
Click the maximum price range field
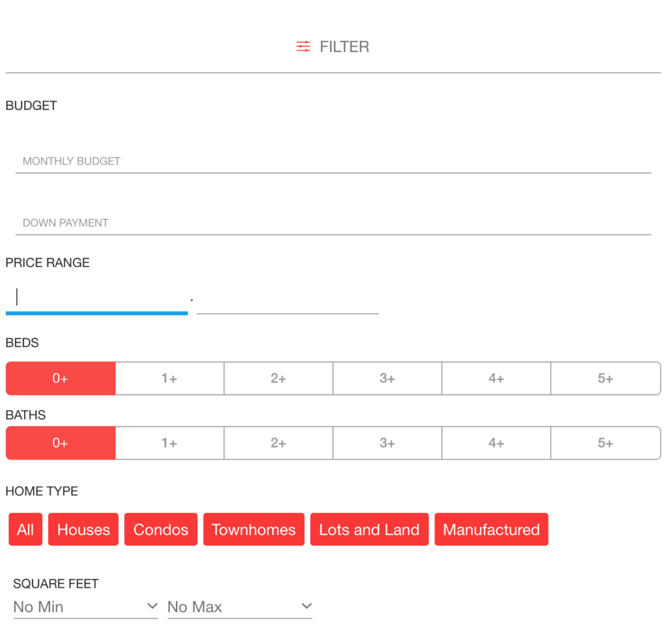[288, 299]
